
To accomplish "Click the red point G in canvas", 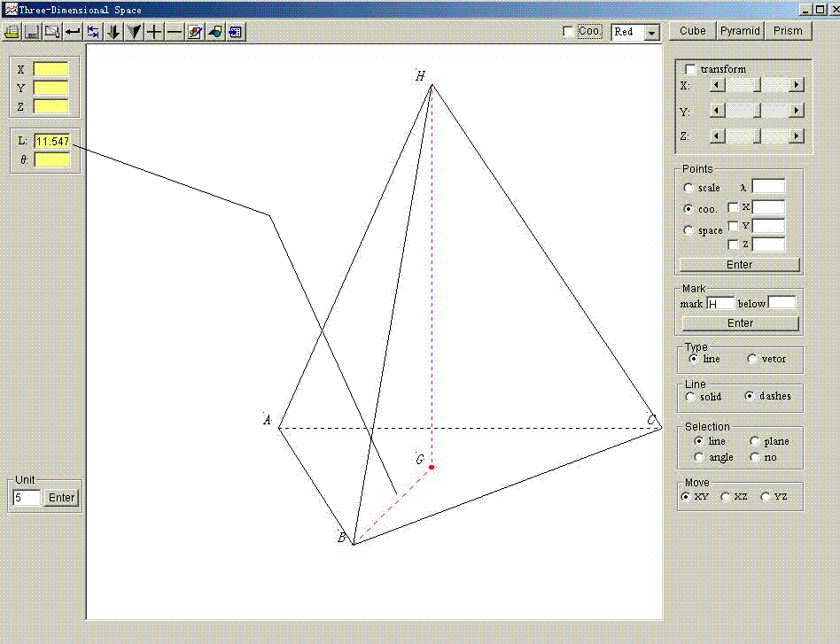I will [x=432, y=467].
